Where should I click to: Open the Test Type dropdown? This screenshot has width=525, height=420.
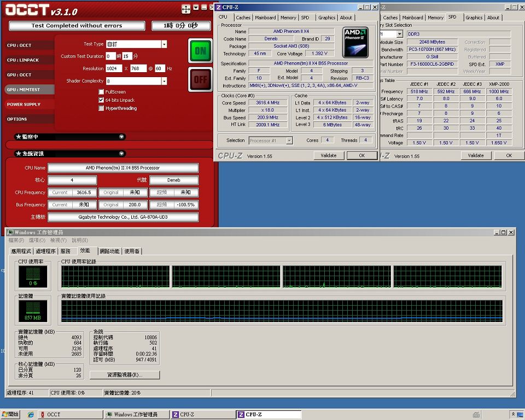(164, 44)
